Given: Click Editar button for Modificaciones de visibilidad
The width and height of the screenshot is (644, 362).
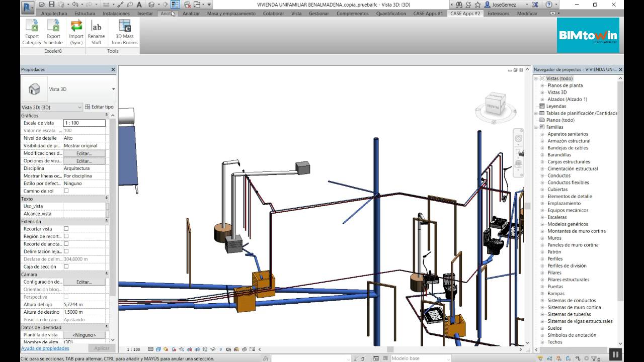Looking at the screenshot, I should 84,153.
